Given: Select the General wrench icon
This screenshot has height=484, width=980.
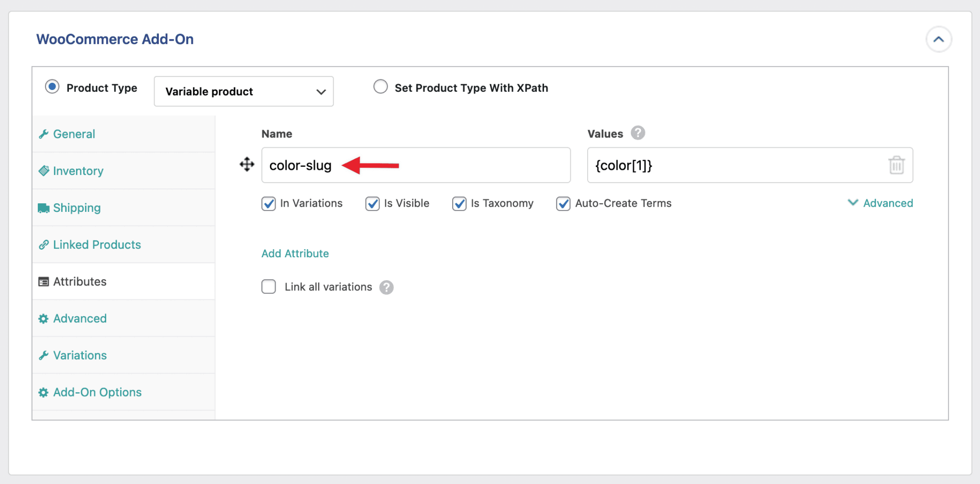Looking at the screenshot, I should (44, 134).
